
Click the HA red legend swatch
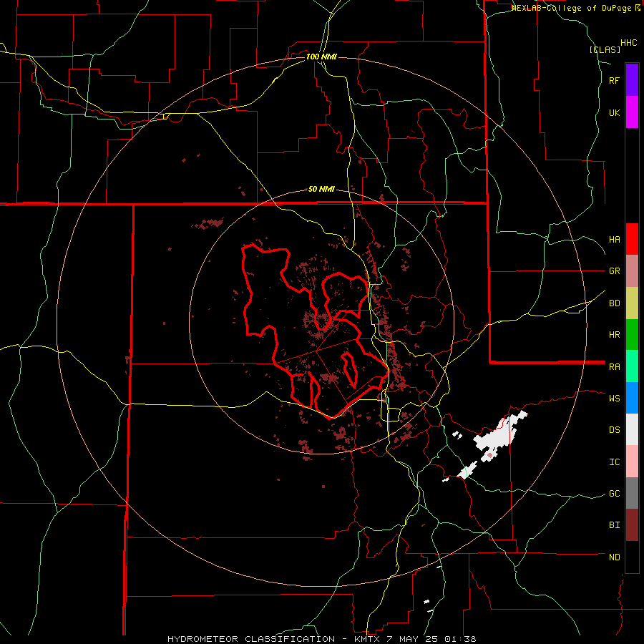[x=632, y=239]
